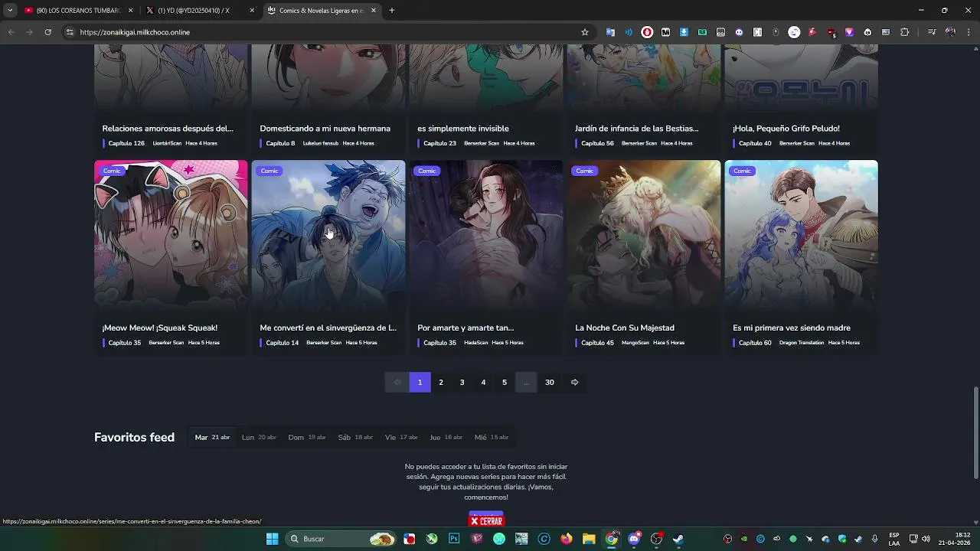Screen dimensions: 980x551
Task: Open Capítulo 126 of Relaciones amorosas
Action: [x=126, y=143]
